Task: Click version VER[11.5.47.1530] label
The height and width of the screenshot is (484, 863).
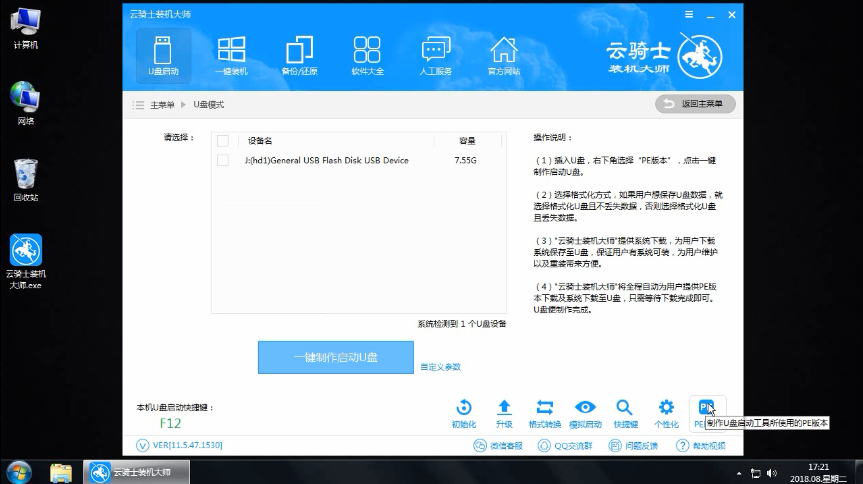Action: (x=179, y=445)
